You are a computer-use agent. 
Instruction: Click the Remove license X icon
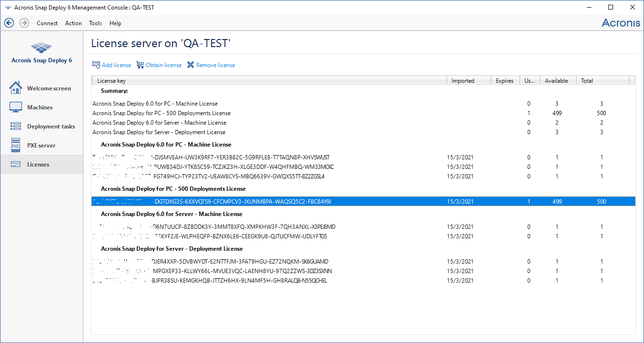point(191,65)
